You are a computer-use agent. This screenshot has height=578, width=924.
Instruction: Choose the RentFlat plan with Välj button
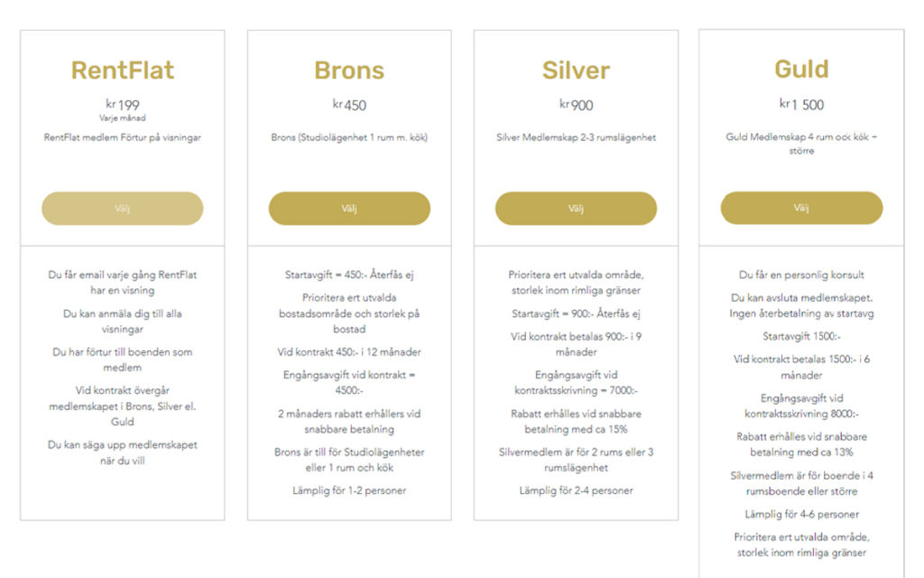click(x=123, y=209)
